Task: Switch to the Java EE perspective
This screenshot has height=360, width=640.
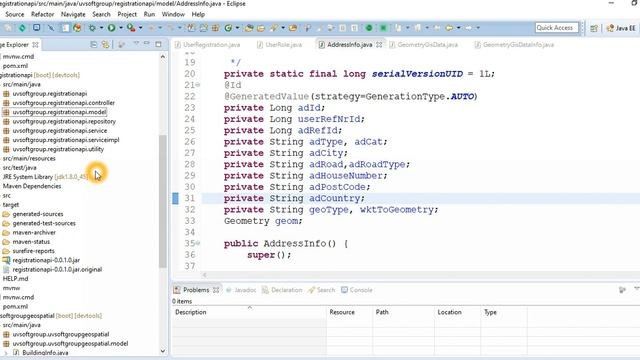Action: pyautogui.click(x=621, y=28)
